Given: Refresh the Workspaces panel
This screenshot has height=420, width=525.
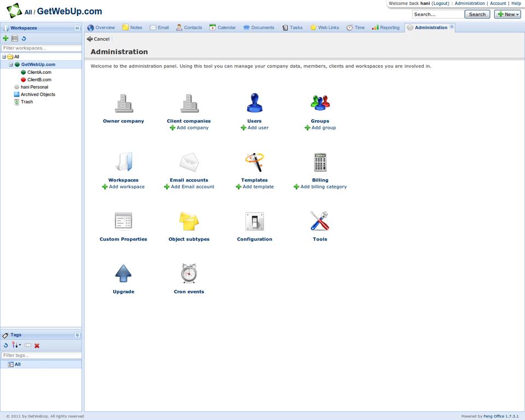Looking at the screenshot, I should tap(24, 39).
